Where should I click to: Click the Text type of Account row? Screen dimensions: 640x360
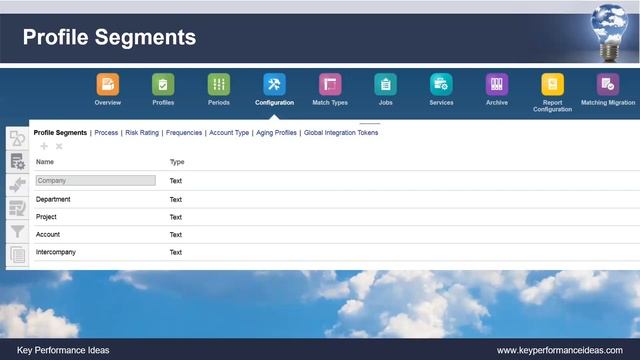176,234
